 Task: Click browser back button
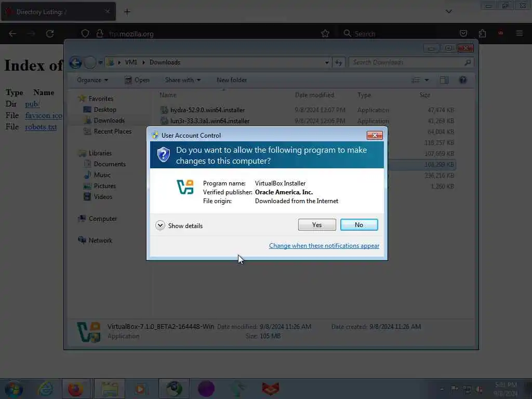click(12, 34)
